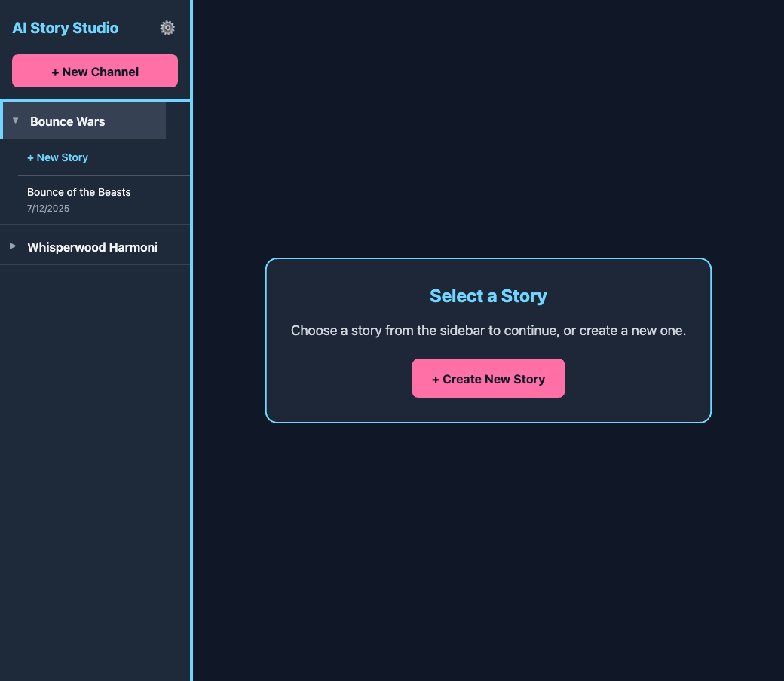Image resolution: width=784 pixels, height=681 pixels.
Task: Open settings via the gear icon
Action: point(167,28)
